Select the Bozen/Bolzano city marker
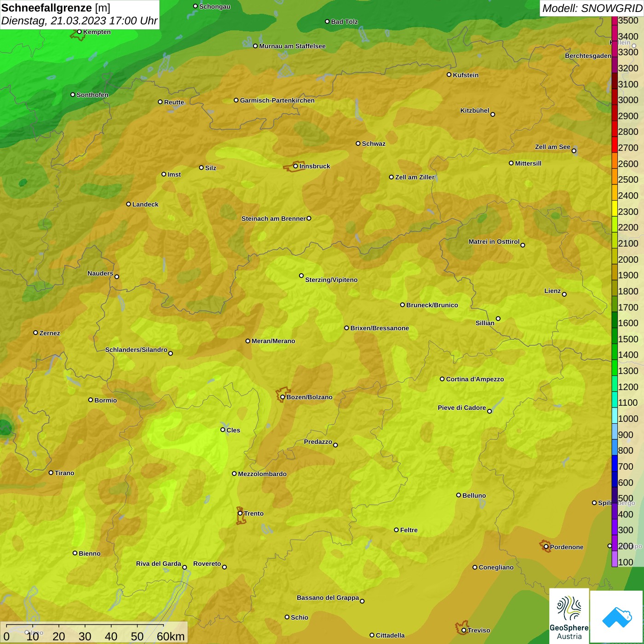This screenshot has height=644, width=644. pyautogui.click(x=283, y=397)
